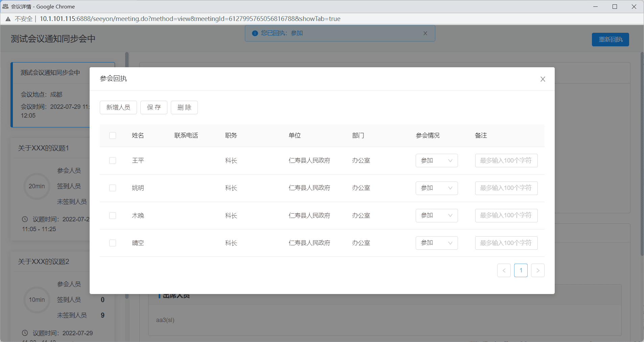This screenshot has height=342, width=644.
Task: Focus the 备注 field for 姚明
Action: coord(506,188)
